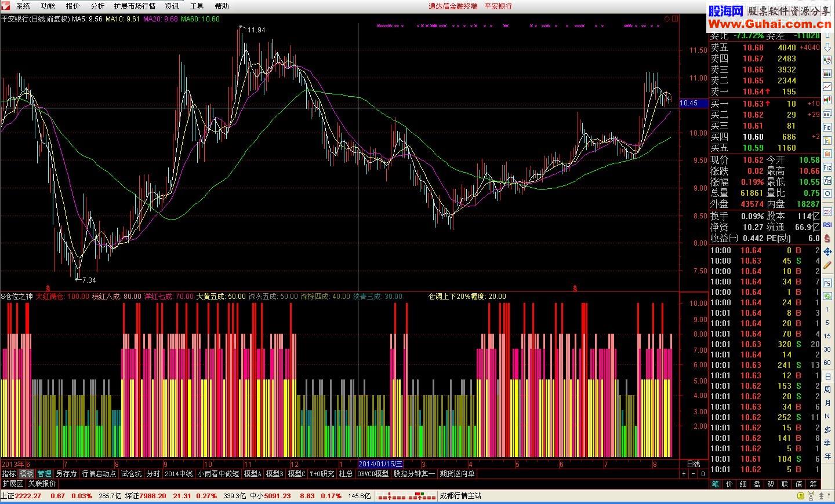This screenshot has width=835, height=504.
Task: Select 年 yearly period in sidebar
Action: (827, 456)
